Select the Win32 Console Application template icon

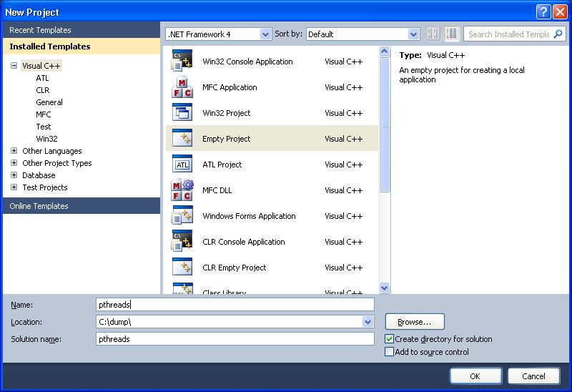(x=182, y=61)
